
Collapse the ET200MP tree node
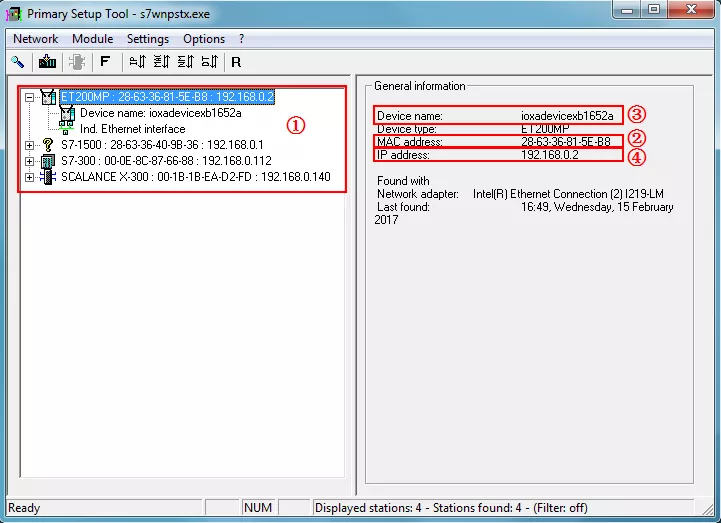click(29, 98)
